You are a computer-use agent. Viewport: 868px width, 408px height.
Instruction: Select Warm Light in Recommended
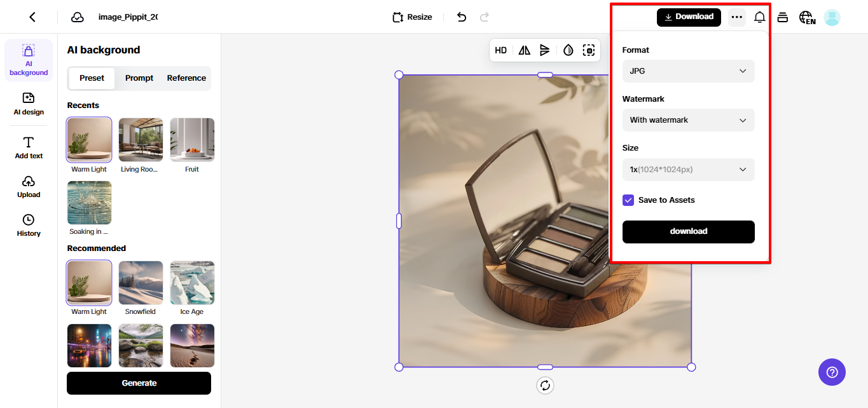(x=89, y=283)
